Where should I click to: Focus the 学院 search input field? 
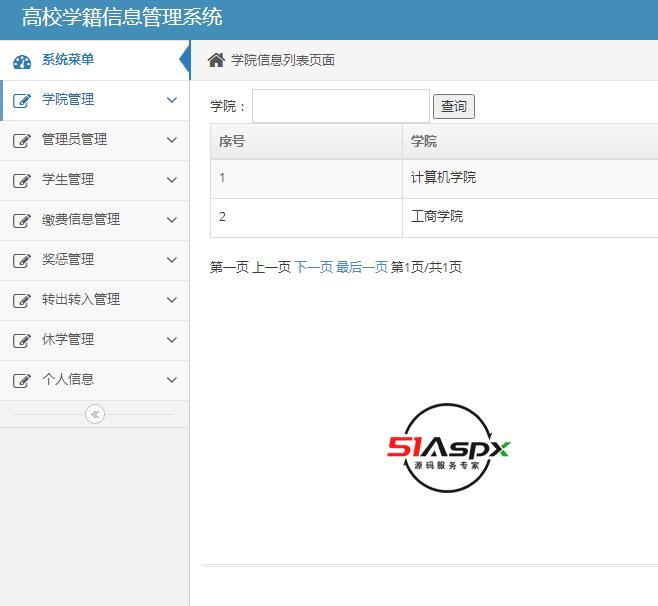coord(341,106)
